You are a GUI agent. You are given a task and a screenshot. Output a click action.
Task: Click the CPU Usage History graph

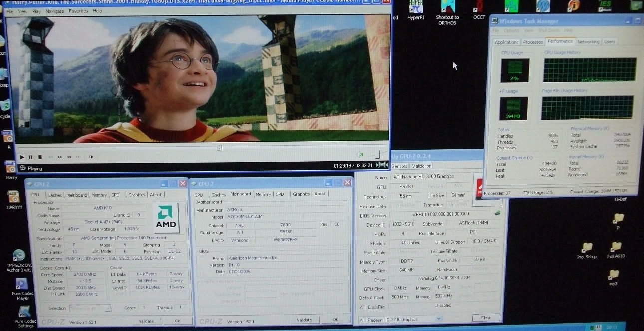pyautogui.click(x=590, y=70)
